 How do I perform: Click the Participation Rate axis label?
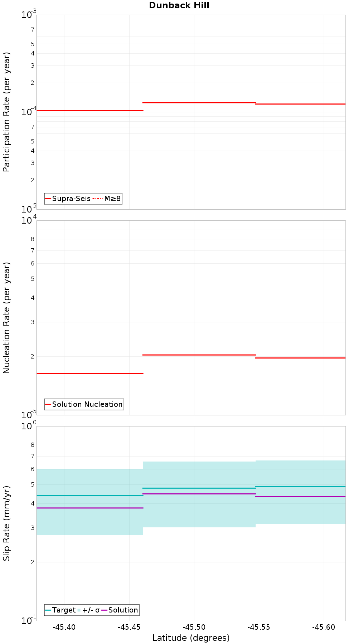(6, 112)
